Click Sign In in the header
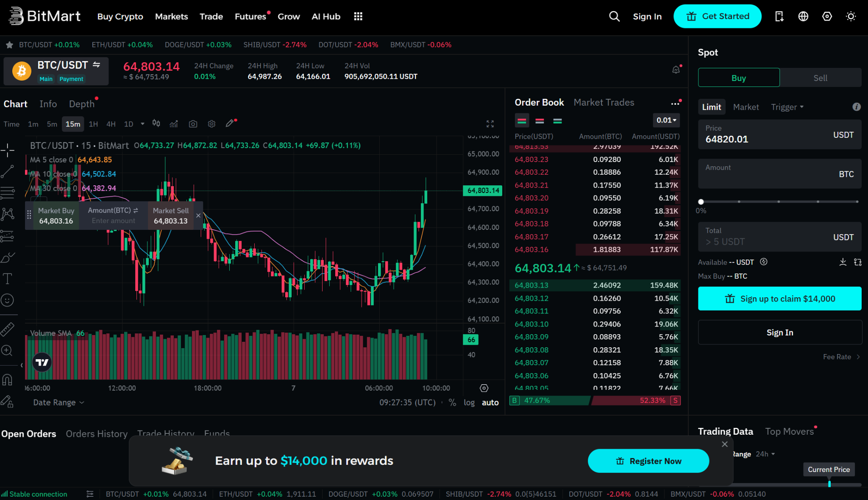The width and height of the screenshot is (868, 500). pyautogui.click(x=647, y=17)
